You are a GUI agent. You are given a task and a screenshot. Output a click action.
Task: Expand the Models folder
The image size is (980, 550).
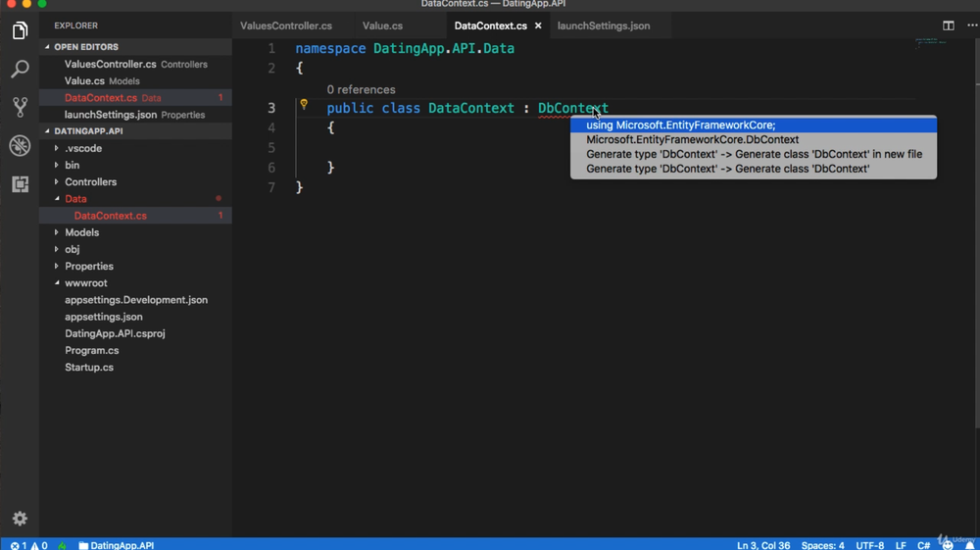click(x=56, y=232)
